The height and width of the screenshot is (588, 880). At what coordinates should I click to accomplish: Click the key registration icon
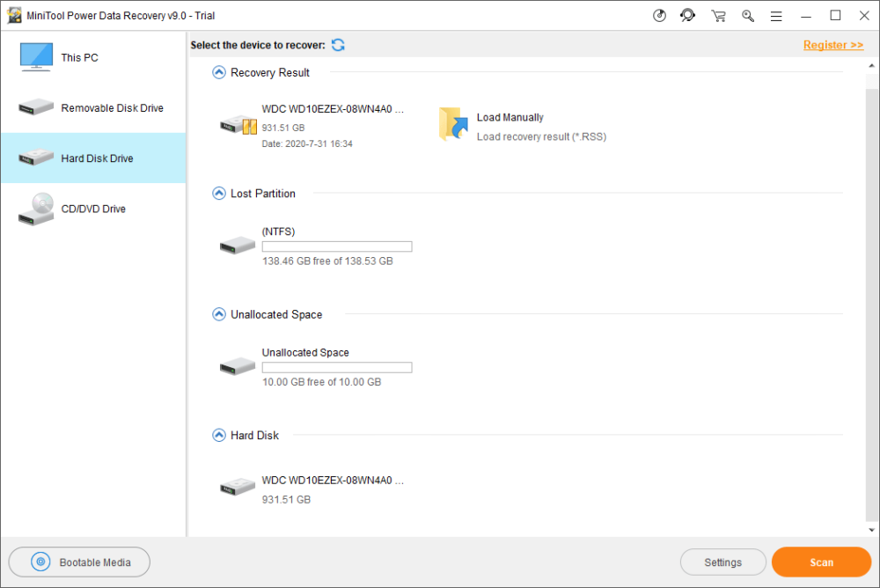(x=747, y=16)
